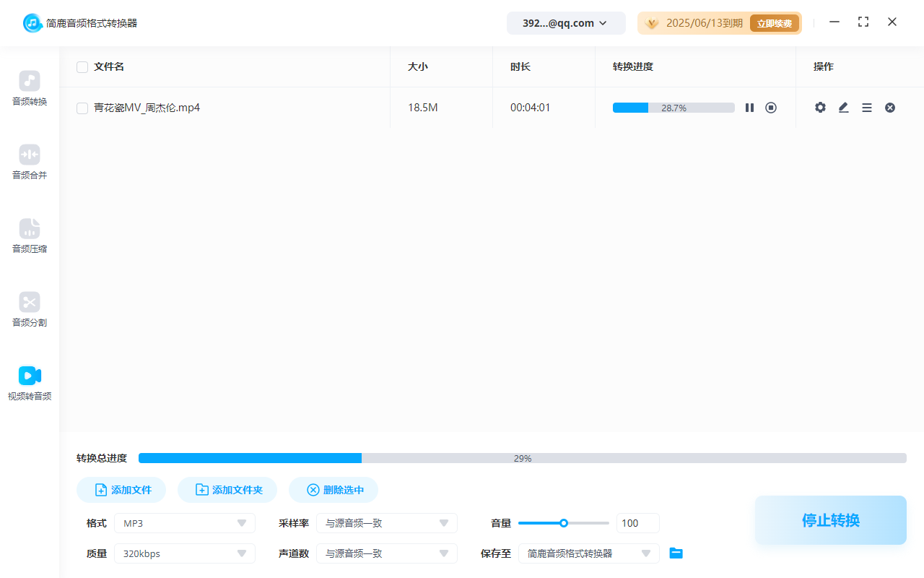Open conversion settings via gear icon
Screen dimensions: 924x578
[820, 107]
